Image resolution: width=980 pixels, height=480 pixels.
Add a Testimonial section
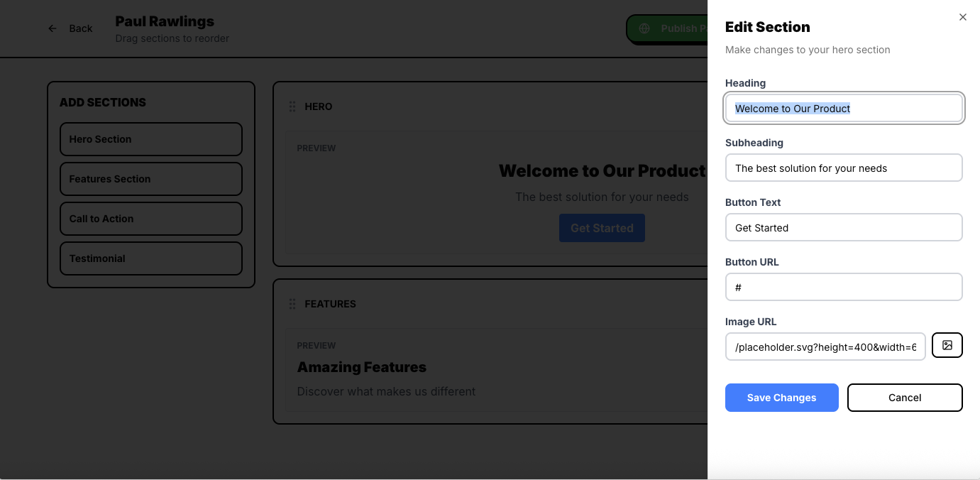[150, 258]
